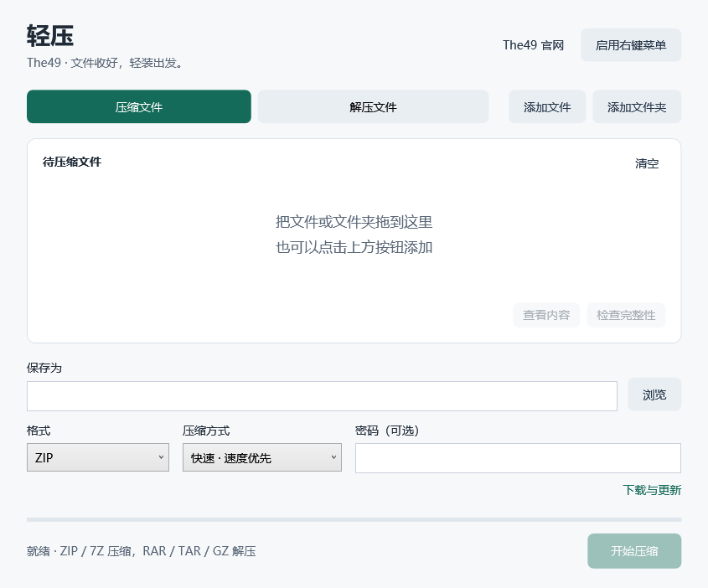Image resolution: width=708 pixels, height=588 pixels.
Task: Click the progress bar above the status line
Action: (x=354, y=520)
